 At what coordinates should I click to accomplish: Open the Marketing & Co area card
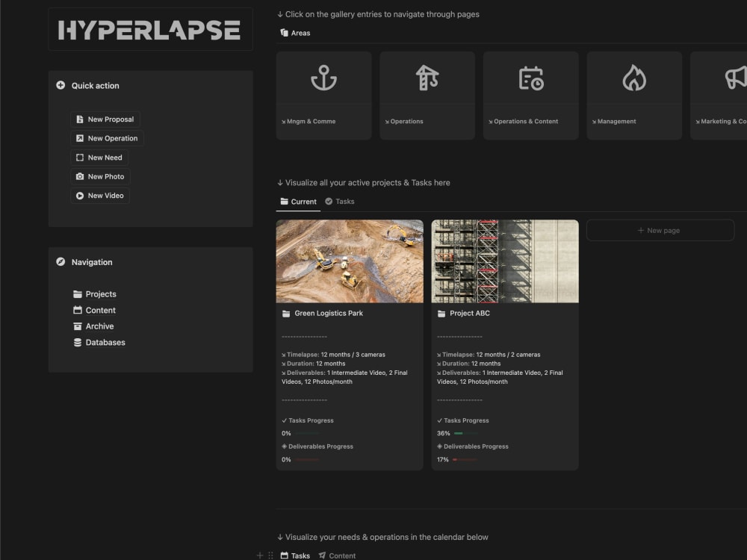point(719,96)
